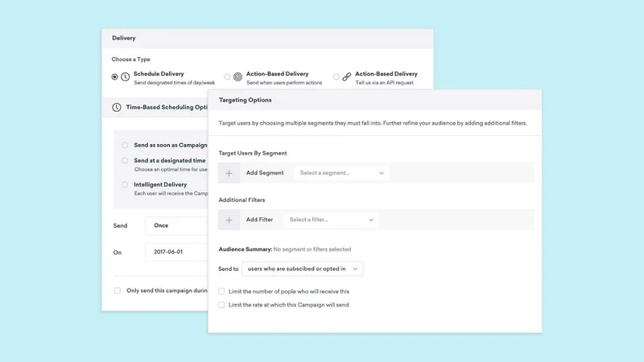Click the link icon for API request delivery
The height and width of the screenshot is (362, 644).
[x=347, y=76]
